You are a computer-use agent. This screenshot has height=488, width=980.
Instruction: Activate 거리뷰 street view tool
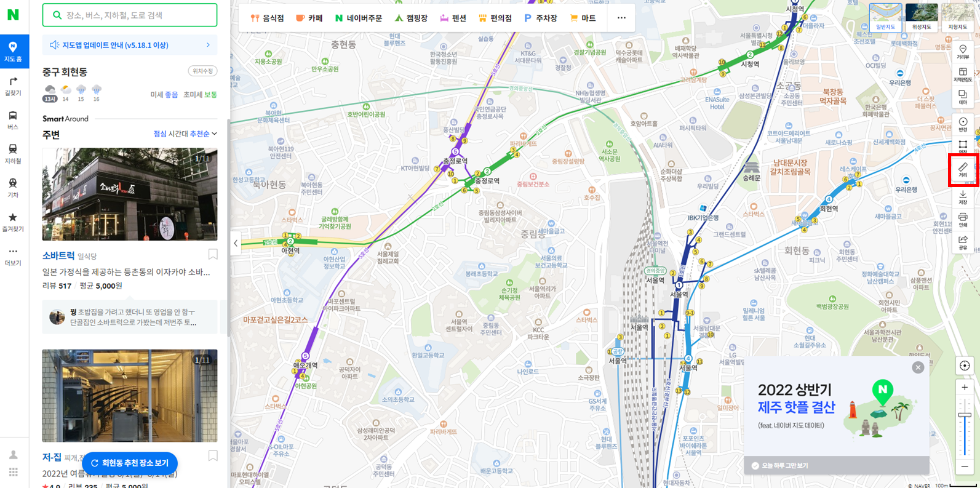[x=963, y=52]
